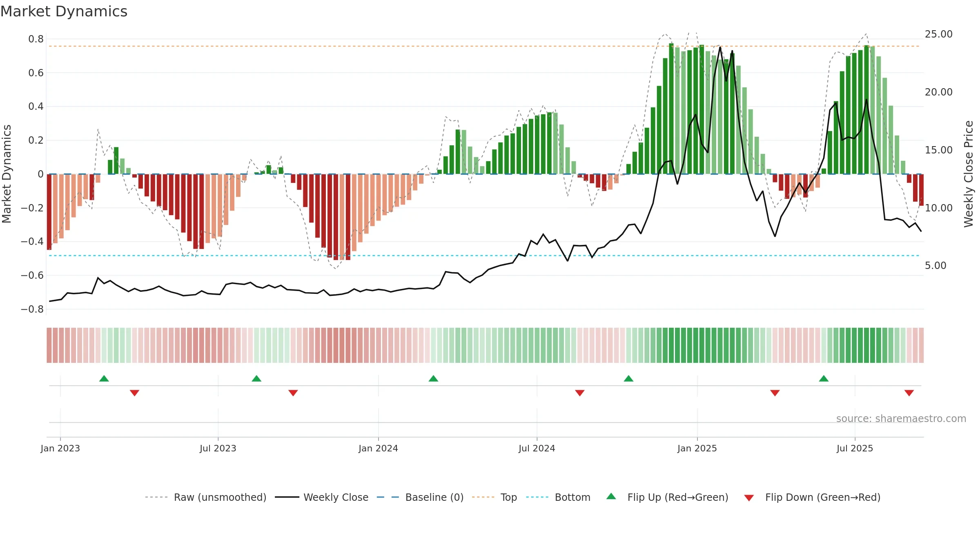980x551 pixels.
Task: Click the 0 baseline tick label
Action: pyautogui.click(x=40, y=174)
